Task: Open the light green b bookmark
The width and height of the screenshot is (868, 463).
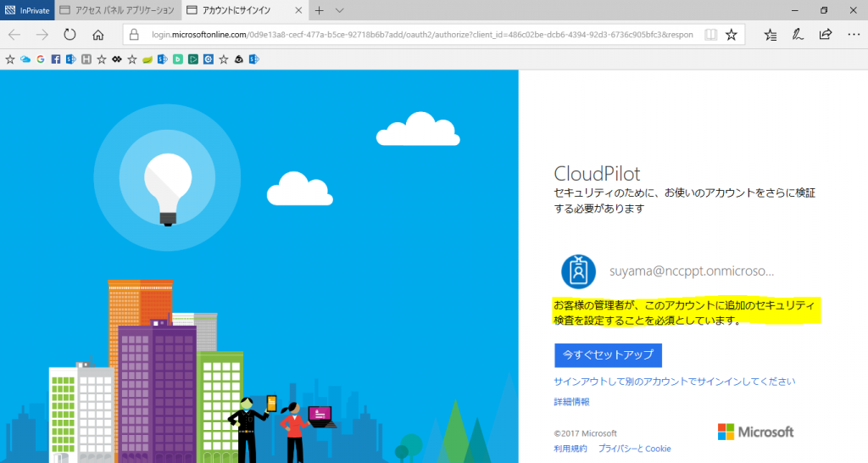Action: click(178, 59)
